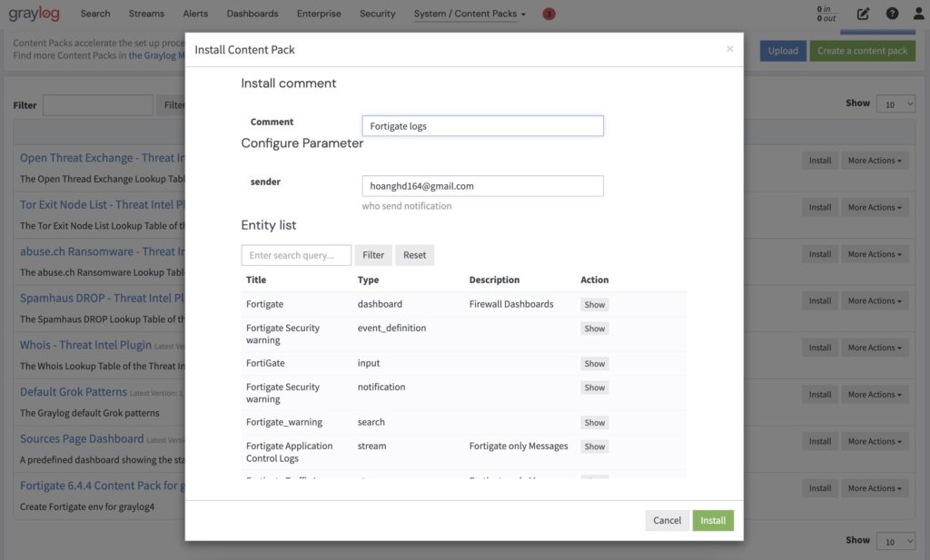Viewport: 930px width, 560px height.
Task: Show the FortiGate input entity
Action: (594, 364)
